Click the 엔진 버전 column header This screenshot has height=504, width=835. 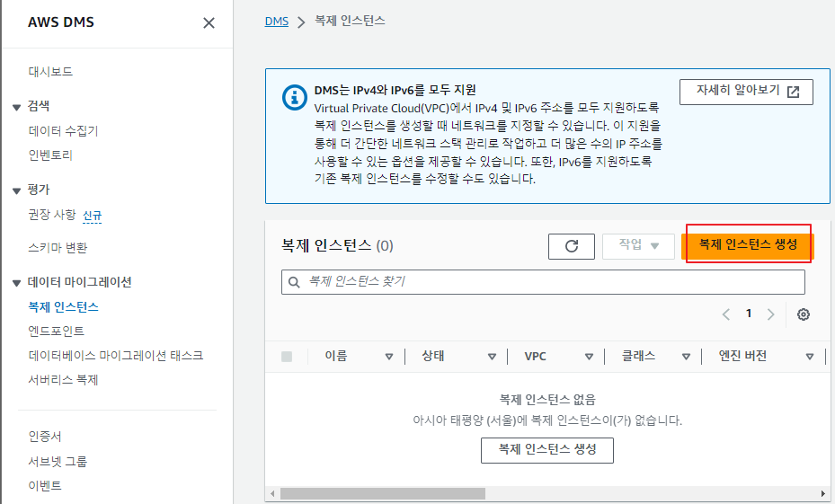point(742,356)
